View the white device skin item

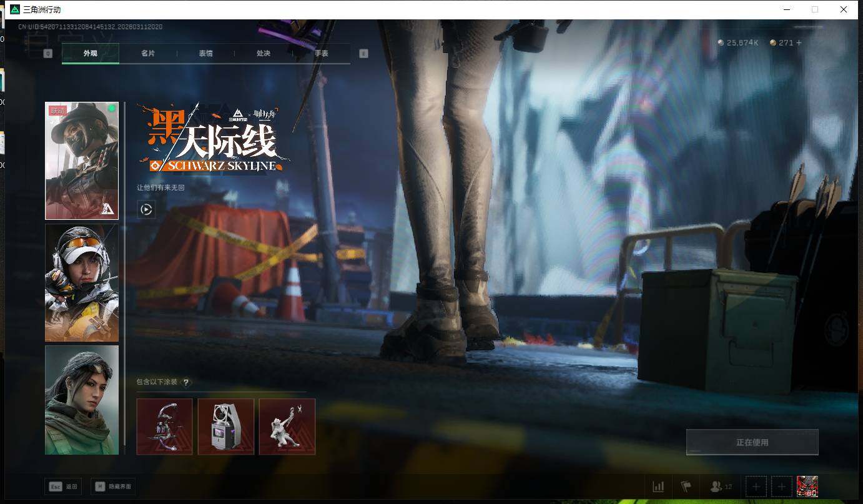[226, 427]
